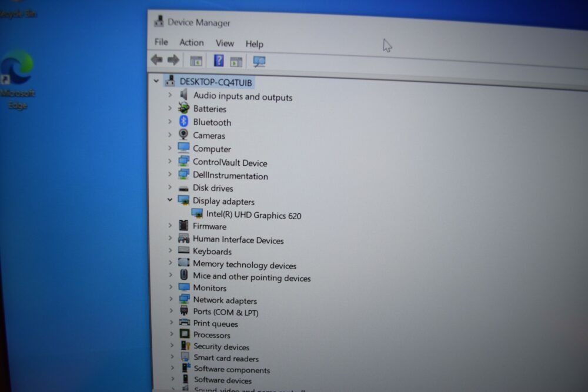Click the Firmware category icon
Viewport: 588px width, 392px height.
tap(183, 225)
